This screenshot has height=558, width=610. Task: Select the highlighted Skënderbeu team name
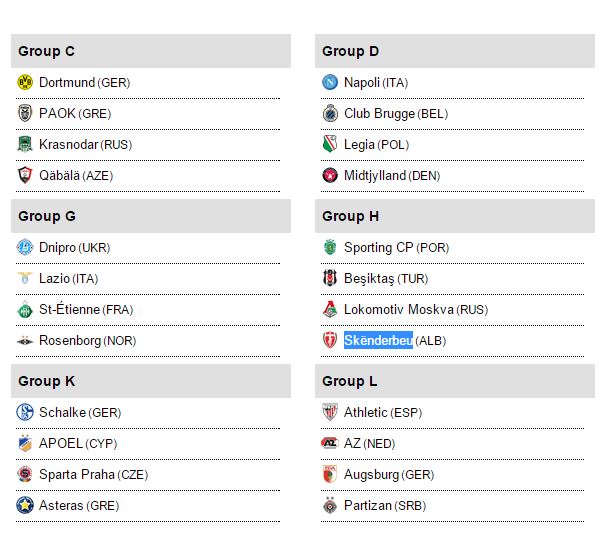point(378,340)
